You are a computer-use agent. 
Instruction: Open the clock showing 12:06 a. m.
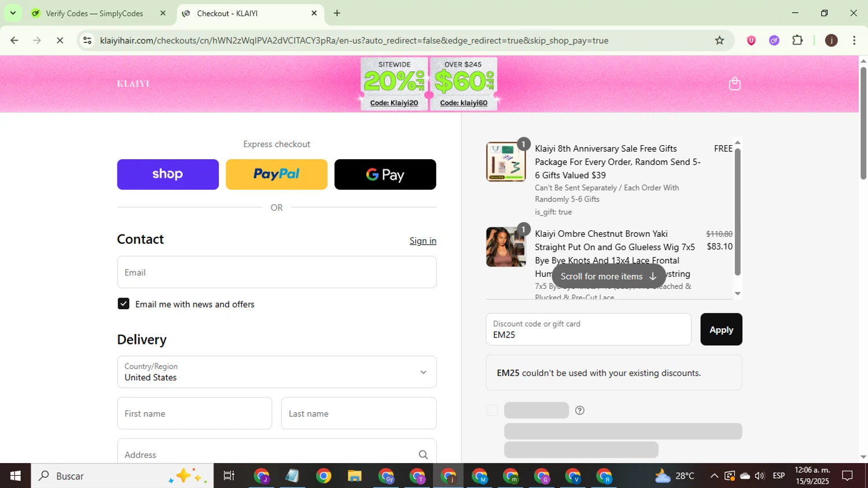click(812, 476)
